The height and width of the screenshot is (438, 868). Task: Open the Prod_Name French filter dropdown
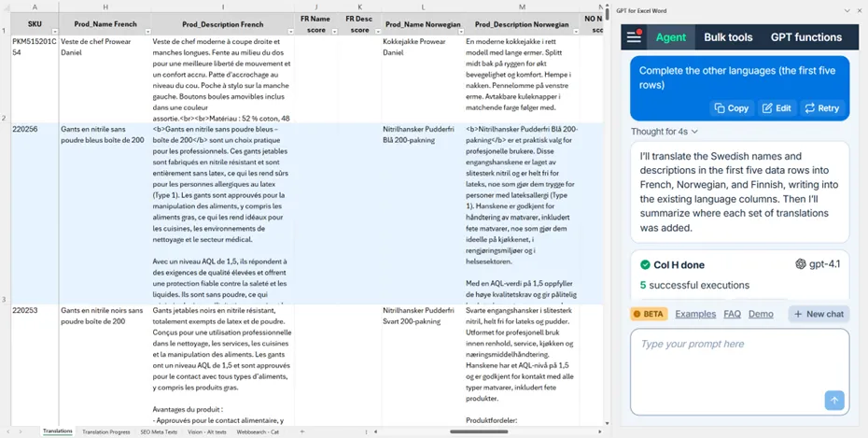click(x=145, y=31)
